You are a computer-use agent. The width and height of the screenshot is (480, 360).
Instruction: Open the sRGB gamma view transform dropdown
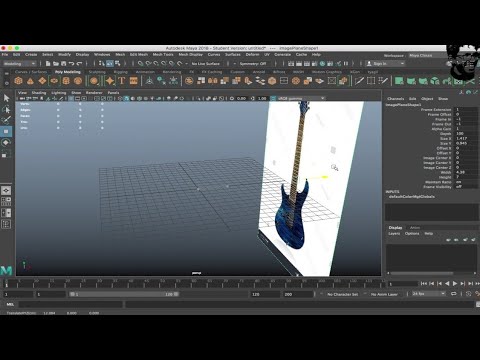tap(301, 98)
